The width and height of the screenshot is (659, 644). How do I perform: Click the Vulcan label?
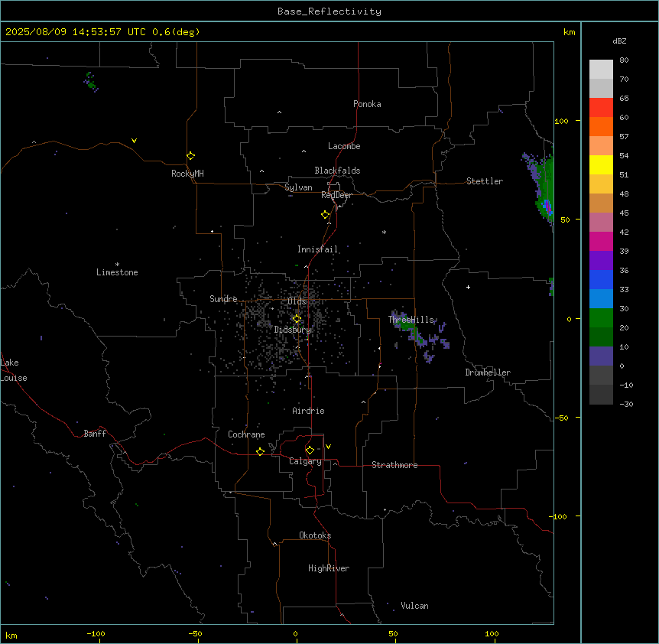(x=415, y=606)
